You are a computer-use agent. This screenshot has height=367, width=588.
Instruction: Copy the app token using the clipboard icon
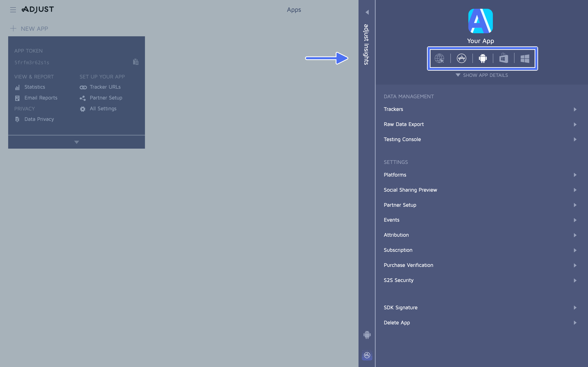136,62
